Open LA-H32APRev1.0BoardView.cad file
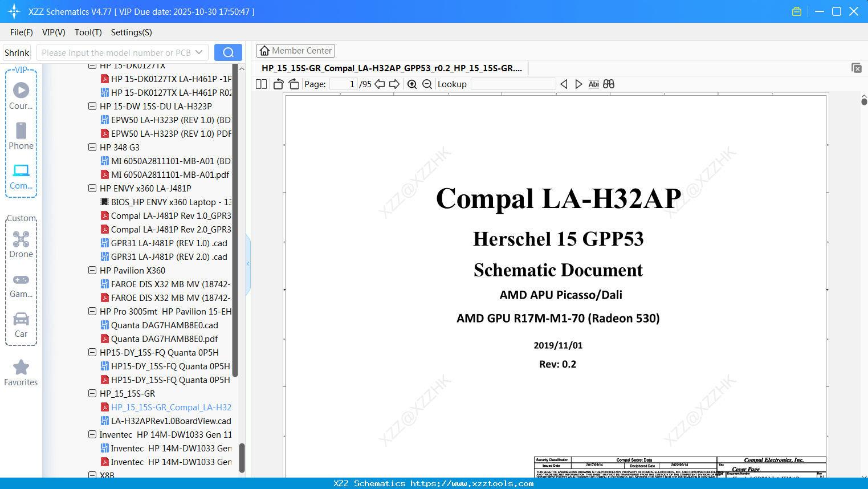Image resolution: width=868 pixels, height=489 pixels. tap(166, 421)
